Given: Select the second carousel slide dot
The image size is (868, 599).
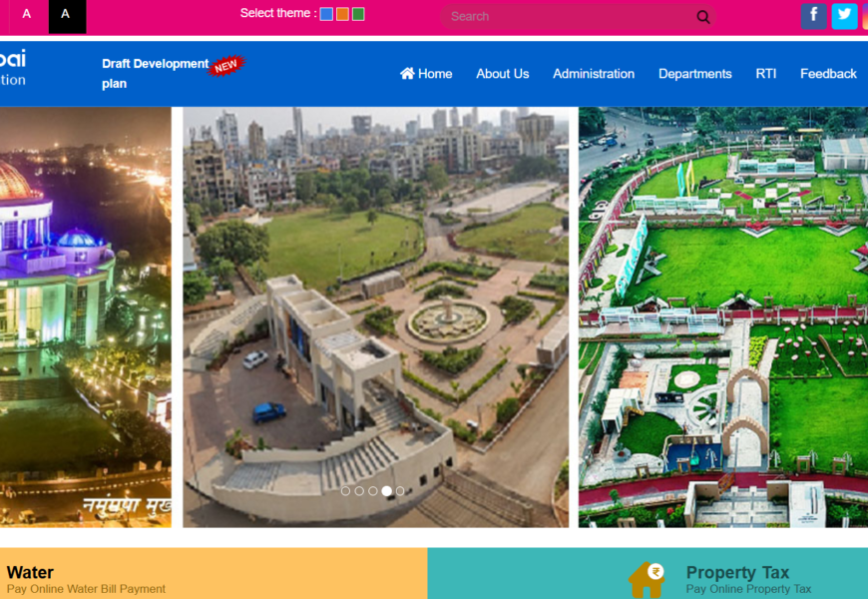Looking at the screenshot, I should pyautogui.click(x=359, y=491).
